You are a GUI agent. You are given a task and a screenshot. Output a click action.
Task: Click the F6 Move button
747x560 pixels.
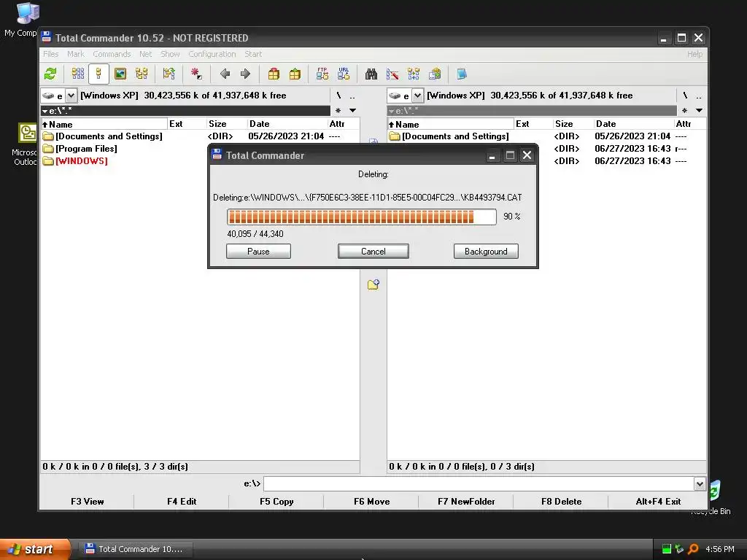pos(371,502)
